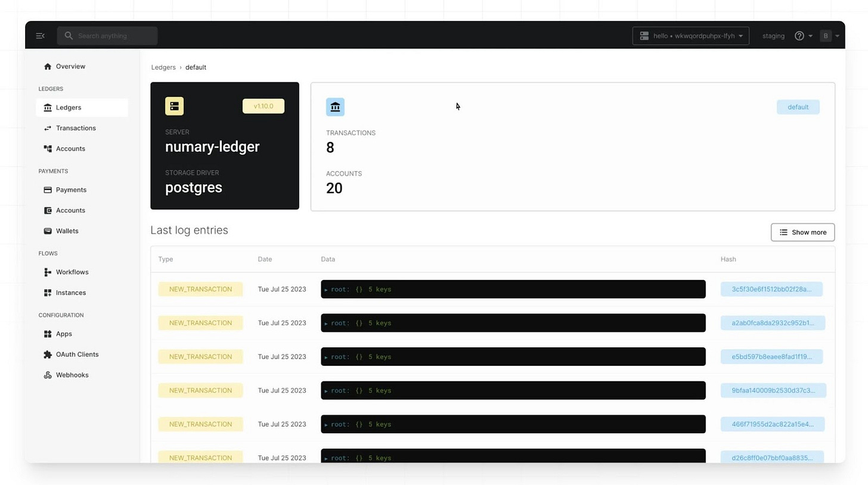Image resolution: width=868 pixels, height=485 pixels.
Task: Click the accounts count 20
Action: point(334,188)
